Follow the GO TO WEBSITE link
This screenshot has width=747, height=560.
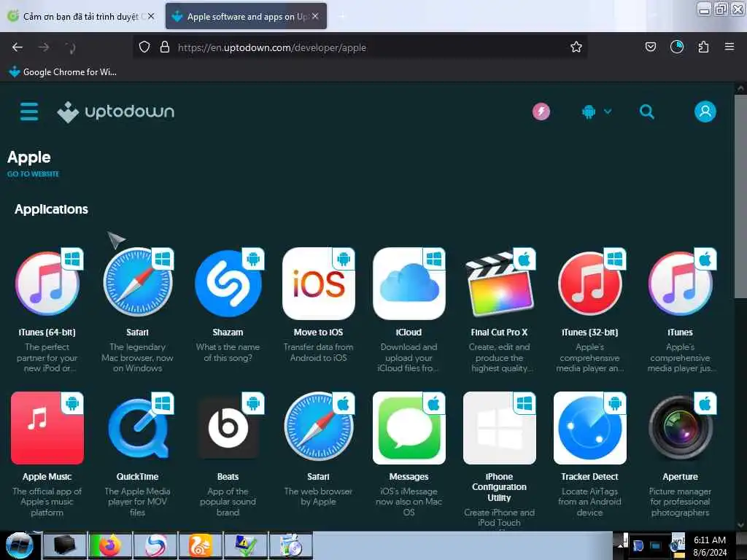(x=33, y=174)
